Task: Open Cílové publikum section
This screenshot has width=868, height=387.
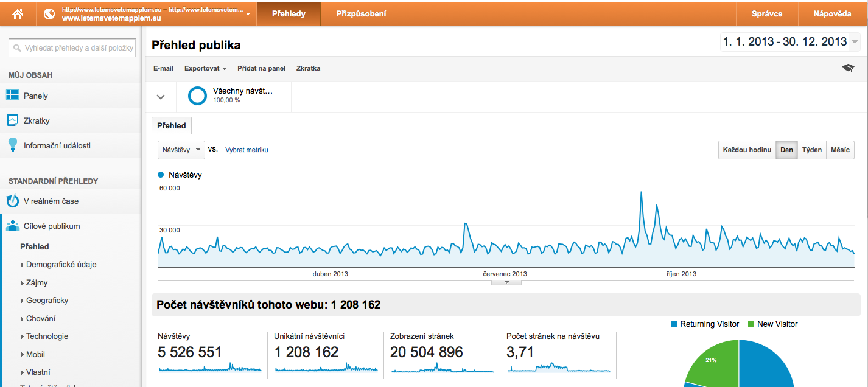Action: tap(71, 226)
